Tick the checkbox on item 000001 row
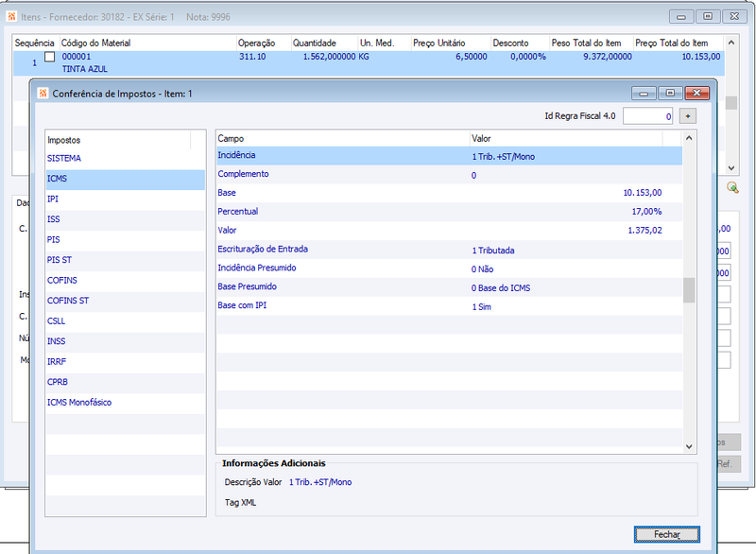The image size is (756, 554). click(50, 57)
